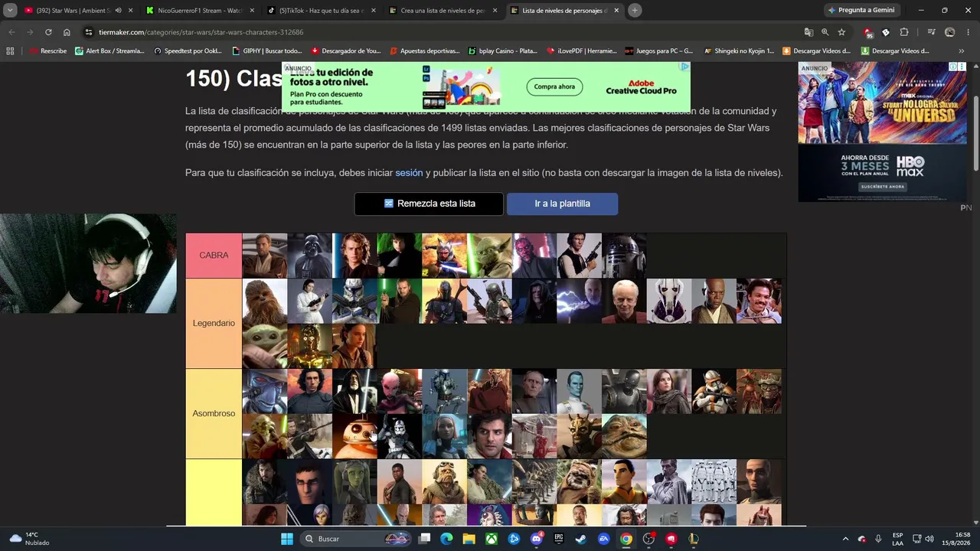Open Steam from taskbar
The image size is (980, 551).
[581, 539]
